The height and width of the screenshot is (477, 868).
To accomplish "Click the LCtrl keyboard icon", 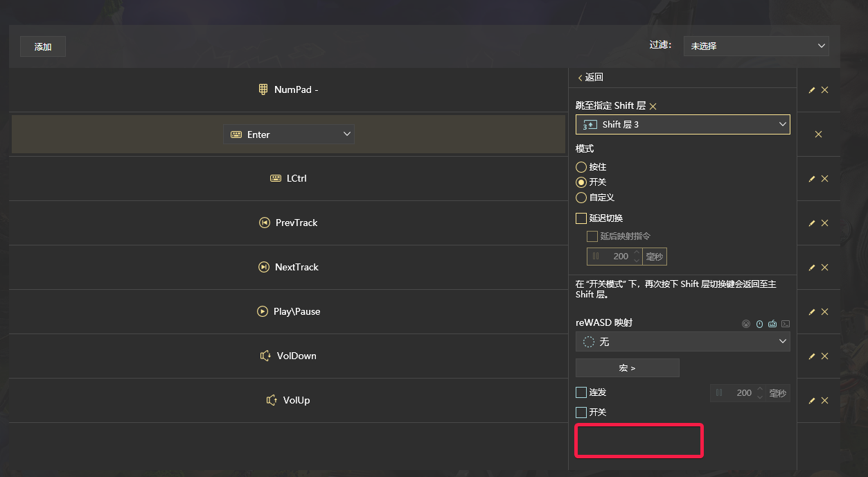I will click(x=276, y=178).
